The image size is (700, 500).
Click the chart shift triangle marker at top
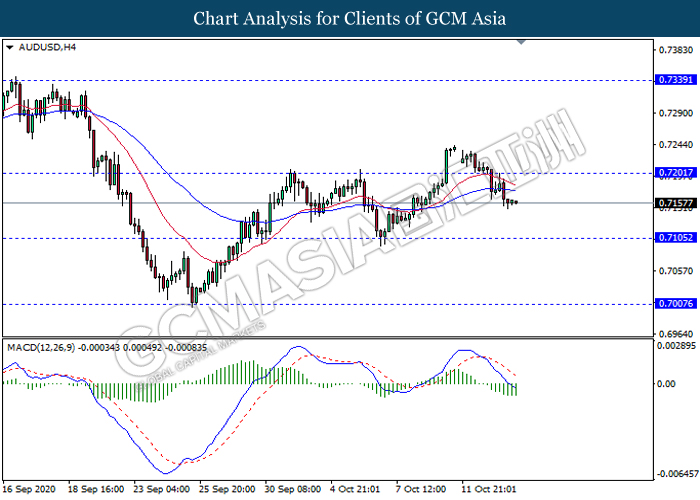[521, 42]
